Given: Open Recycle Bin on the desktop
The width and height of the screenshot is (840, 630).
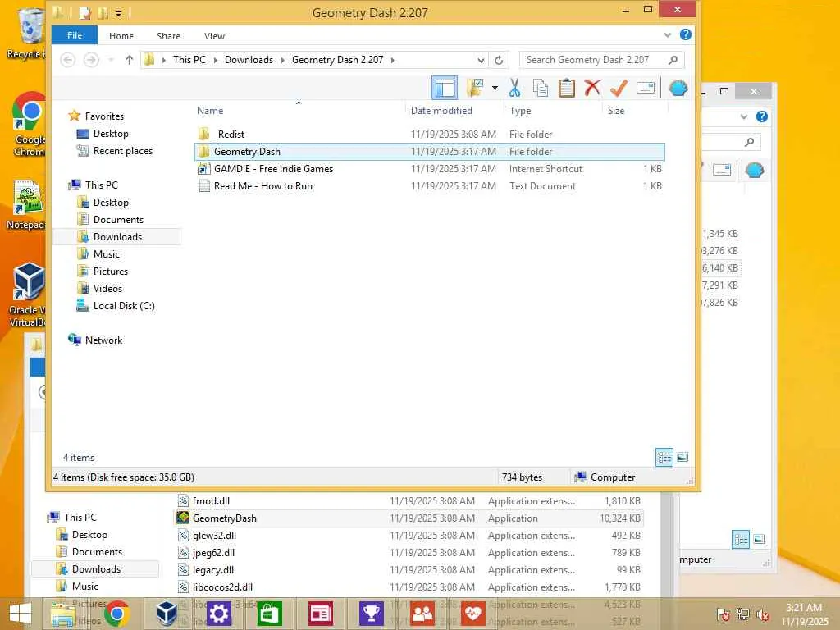Looking at the screenshot, I should pos(29,33).
